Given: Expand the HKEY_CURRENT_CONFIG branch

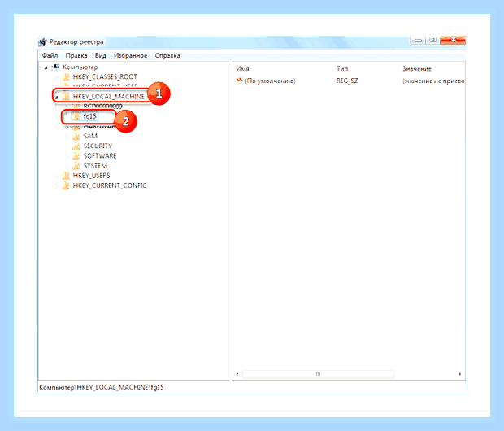Looking at the screenshot, I should tap(57, 185).
